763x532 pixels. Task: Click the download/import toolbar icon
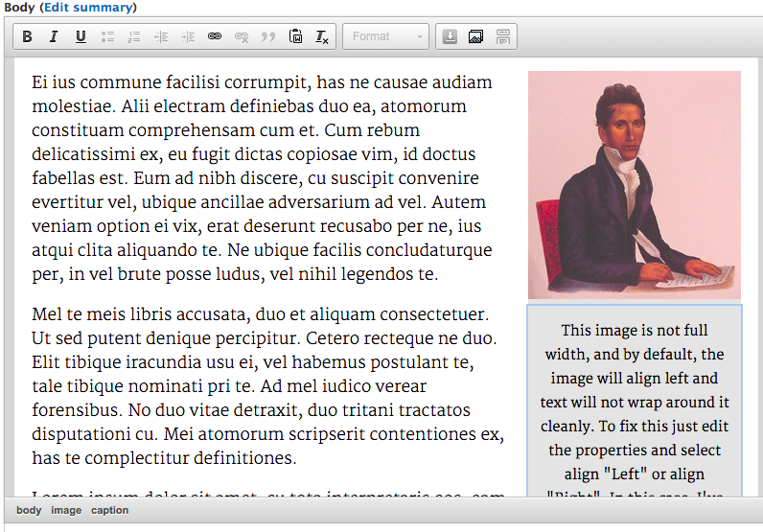pyautogui.click(x=450, y=36)
